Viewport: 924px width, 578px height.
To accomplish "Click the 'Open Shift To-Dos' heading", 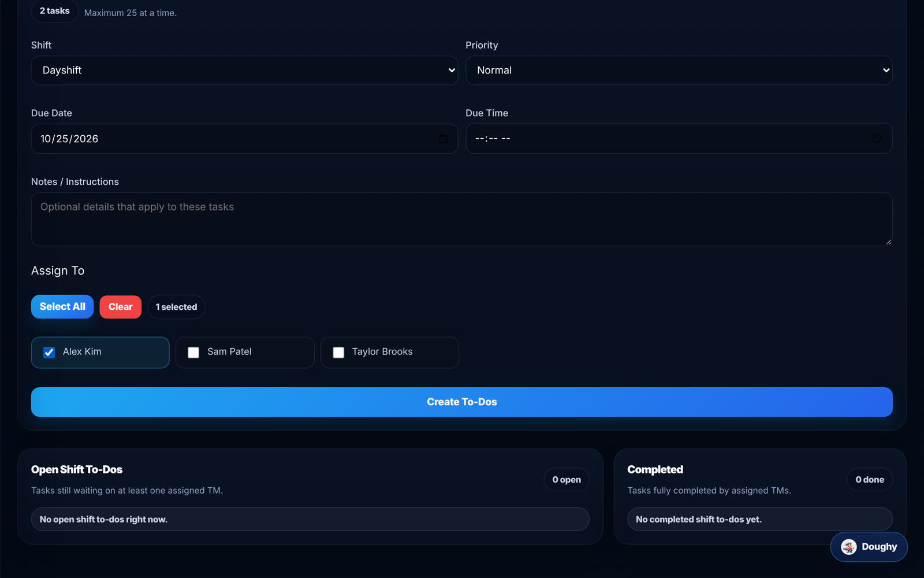I will click(x=77, y=470).
